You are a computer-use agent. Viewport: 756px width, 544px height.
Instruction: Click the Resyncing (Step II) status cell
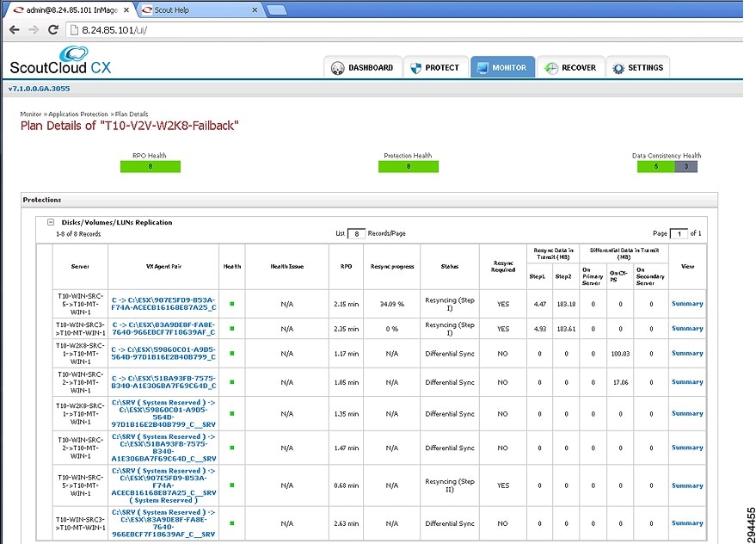[449, 485]
